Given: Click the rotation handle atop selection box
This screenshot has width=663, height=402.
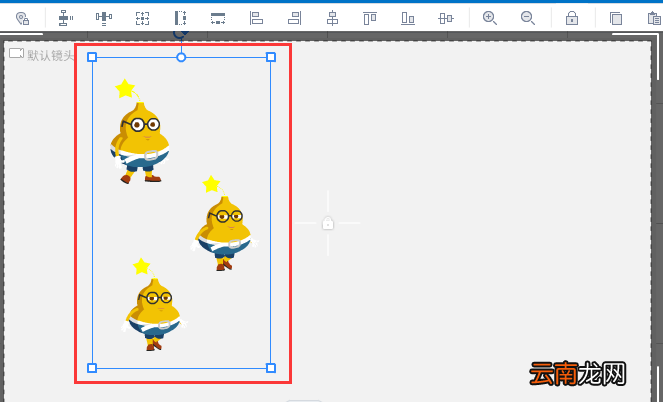Looking at the screenshot, I should coord(181,34).
